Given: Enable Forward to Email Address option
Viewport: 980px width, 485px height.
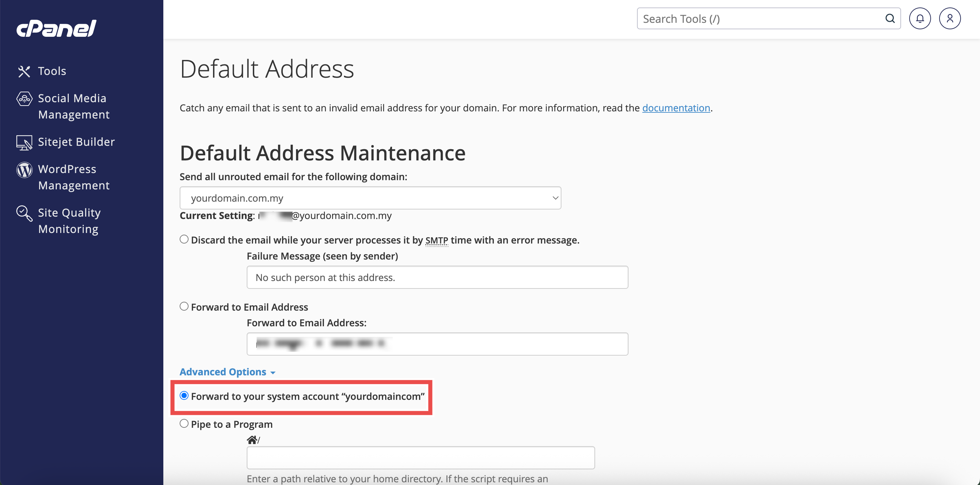Looking at the screenshot, I should click(x=184, y=306).
